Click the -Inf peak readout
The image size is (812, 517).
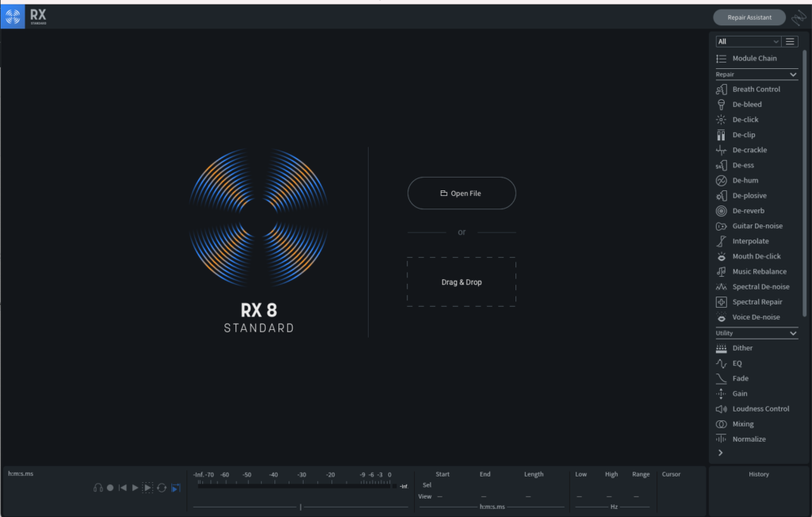point(404,486)
